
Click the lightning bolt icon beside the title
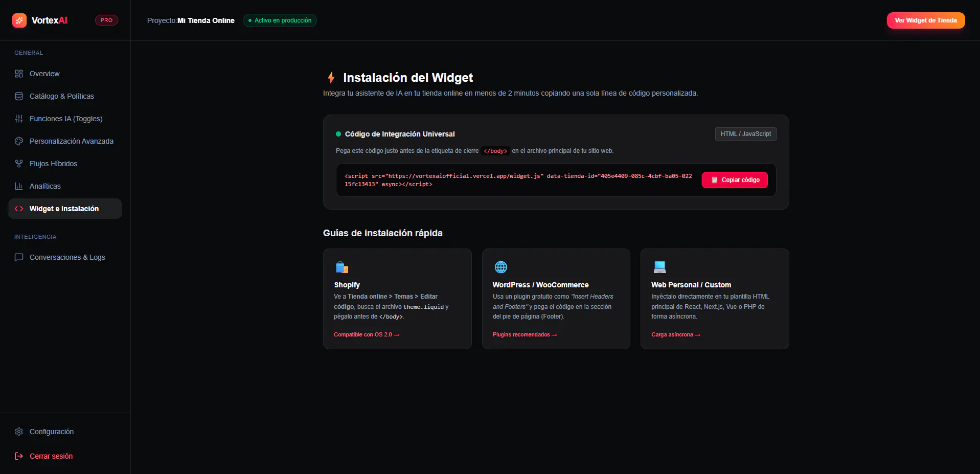331,78
